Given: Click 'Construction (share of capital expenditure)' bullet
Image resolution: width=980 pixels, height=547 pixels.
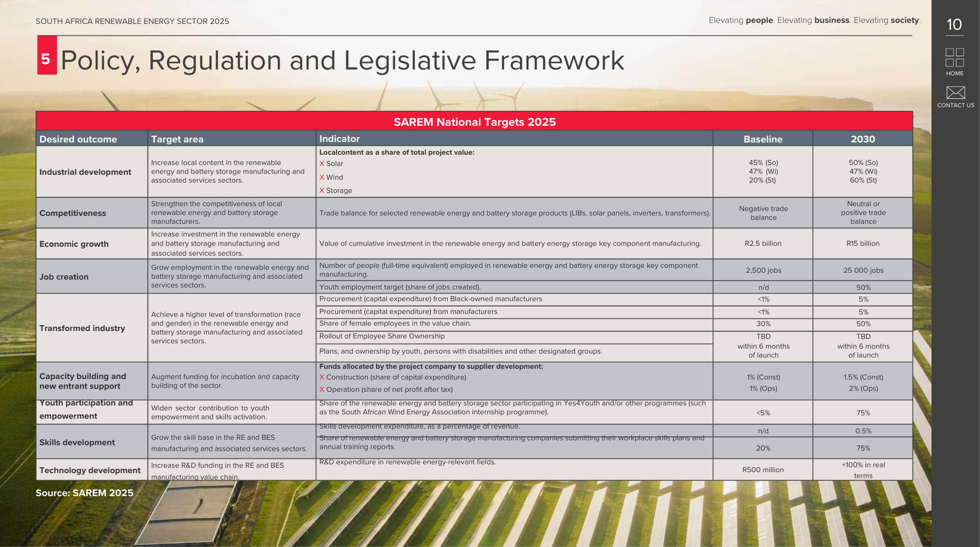Looking at the screenshot, I should (393, 377).
